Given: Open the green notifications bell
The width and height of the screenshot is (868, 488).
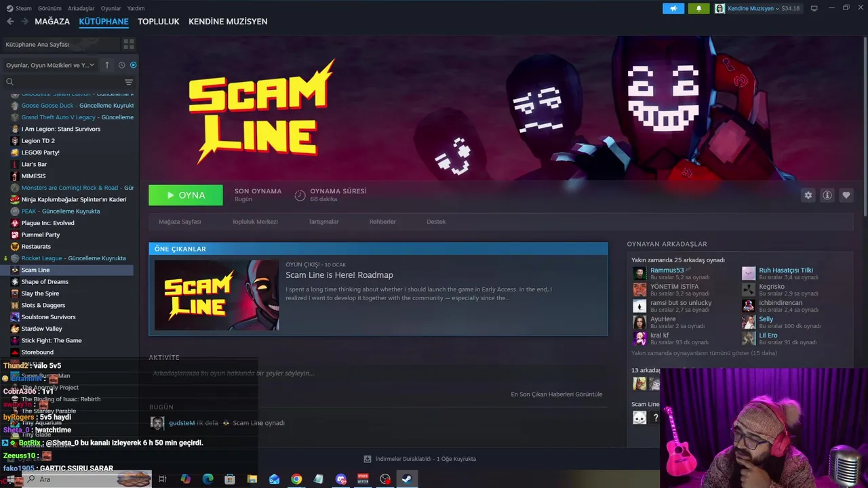Looking at the screenshot, I should click(x=698, y=8).
